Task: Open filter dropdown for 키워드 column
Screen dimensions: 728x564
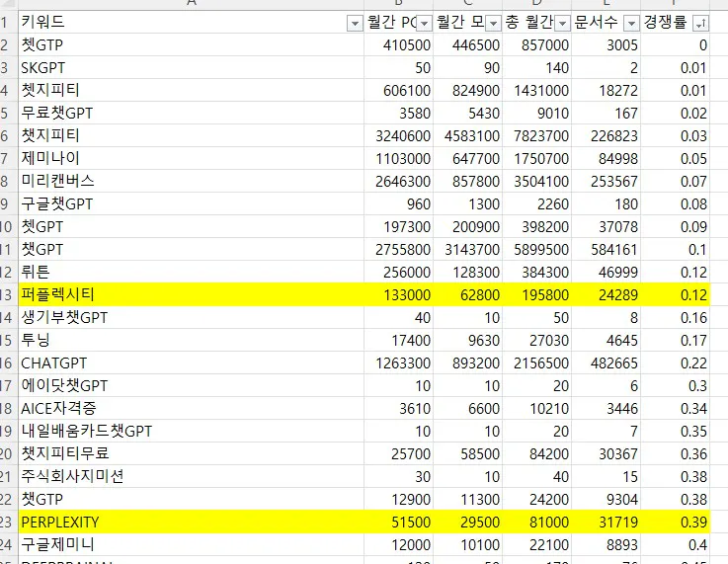Action: pos(355,23)
